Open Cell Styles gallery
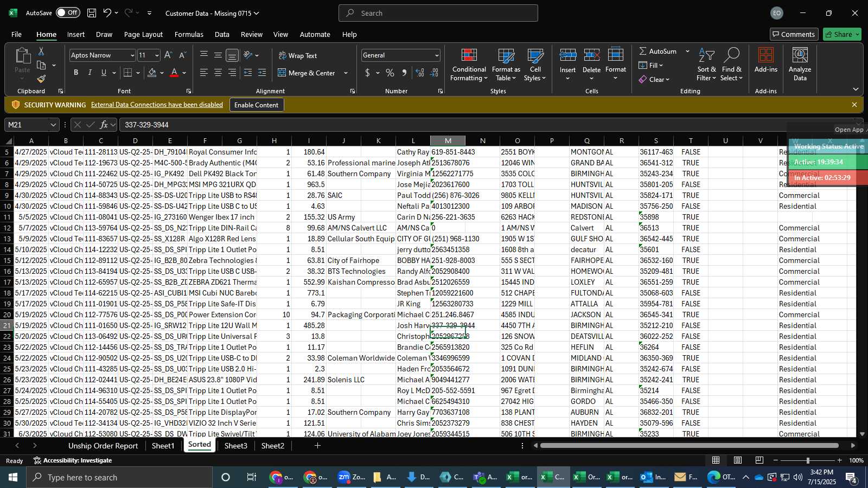This screenshot has width=868, height=488. coord(535,65)
